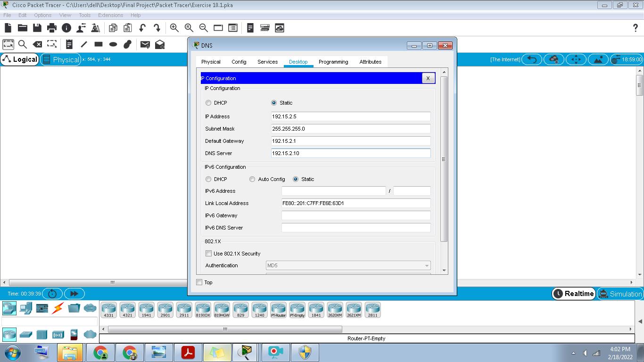The image size is (644, 362).
Task: Open the Extensions menu
Action: (x=110, y=15)
